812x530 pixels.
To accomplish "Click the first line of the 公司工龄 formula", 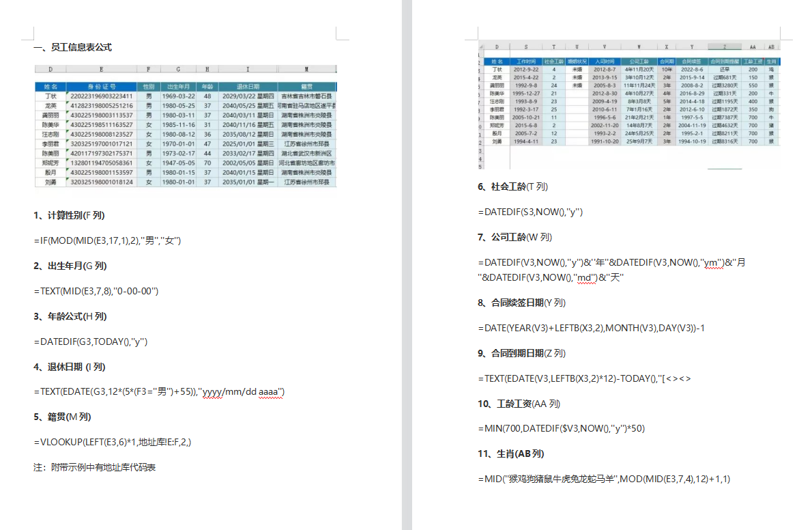I will point(611,262).
